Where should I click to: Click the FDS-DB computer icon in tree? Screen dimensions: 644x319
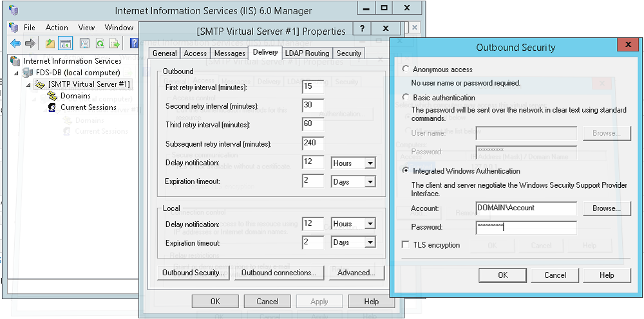click(x=28, y=73)
